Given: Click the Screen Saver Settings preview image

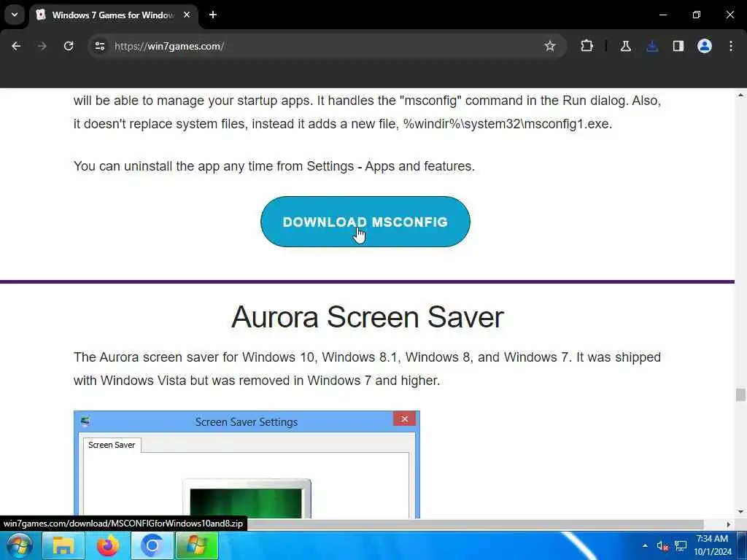Looking at the screenshot, I should pyautogui.click(x=247, y=464).
